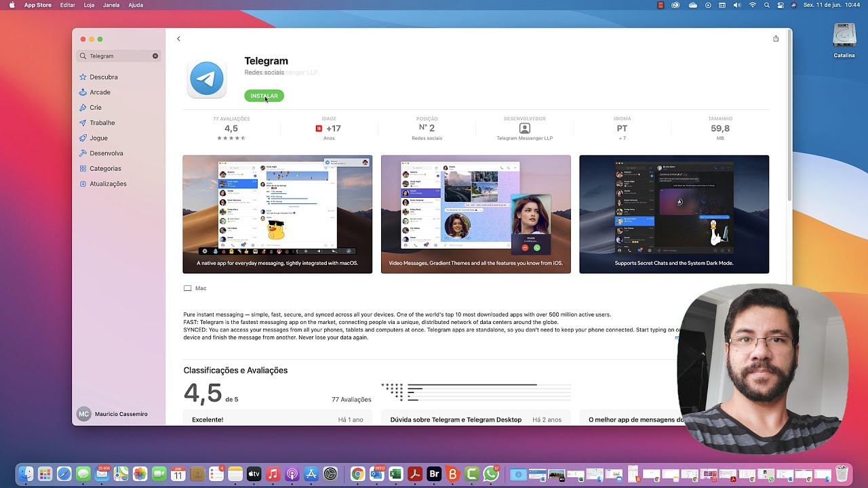The width and height of the screenshot is (868, 488).
Task: Click the Nº 2 Redes sociais position
Action: click(427, 128)
